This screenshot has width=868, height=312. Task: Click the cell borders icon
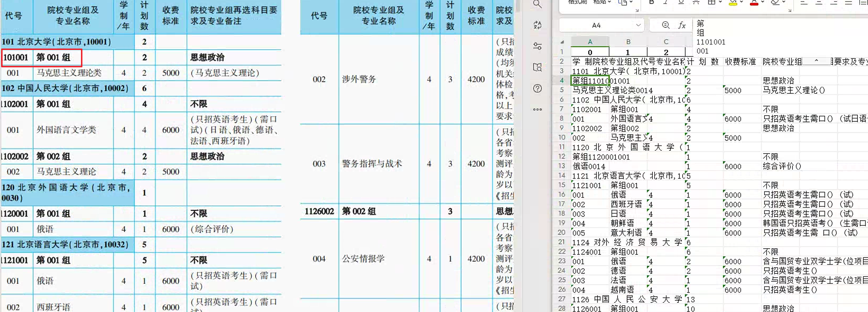(711, 2)
